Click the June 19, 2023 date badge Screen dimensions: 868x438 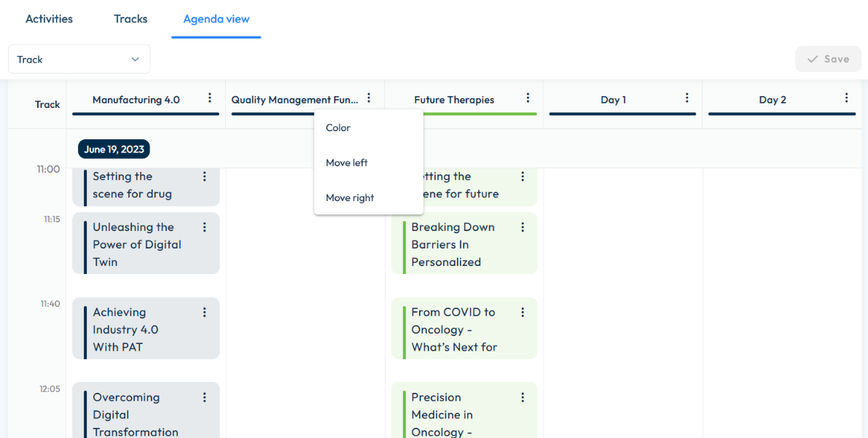(114, 149)
